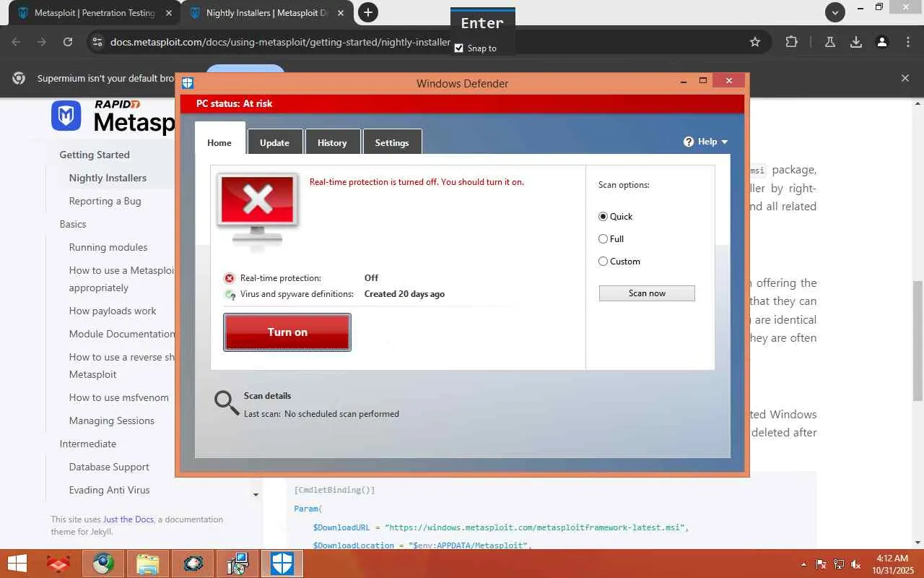This screenshot has width=924, height=578.
Task: Open Getting Started in docs sidebar
Action: pyautogui.click(x=95, y=155)
